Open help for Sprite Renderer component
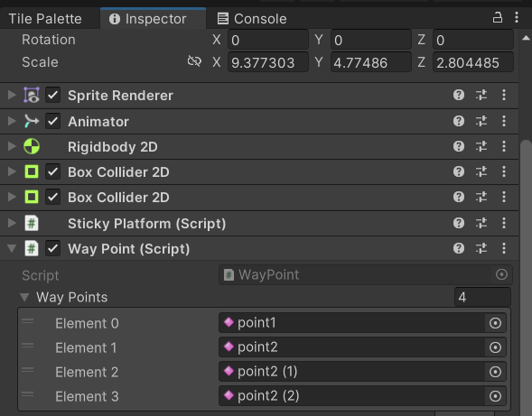Image resolution: width=532 pixels, height=416 pixels. [458, 95]
